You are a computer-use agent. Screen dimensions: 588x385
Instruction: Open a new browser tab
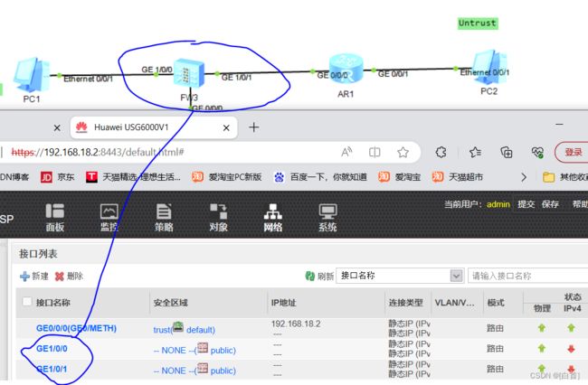coord(254,127)
